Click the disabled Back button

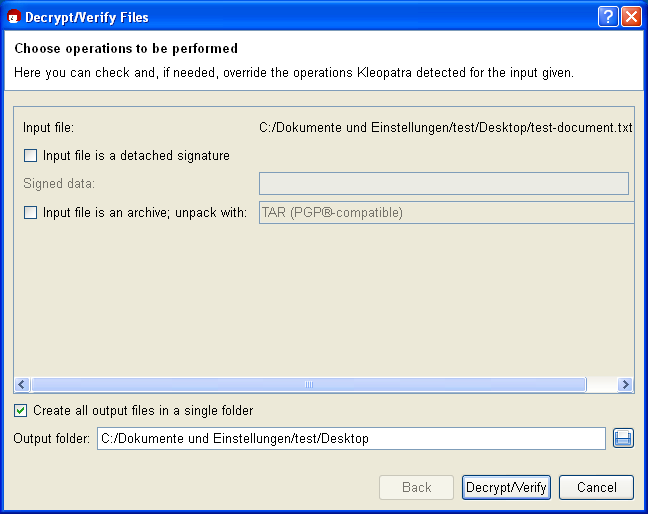(x=417, y=488)
